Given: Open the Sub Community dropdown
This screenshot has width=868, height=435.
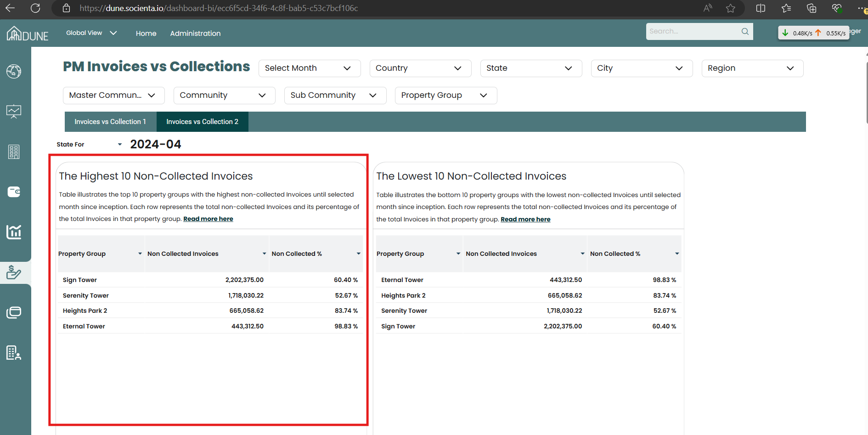Looking at the screenshot, I should pyautogui.click(x=335, y=95).
